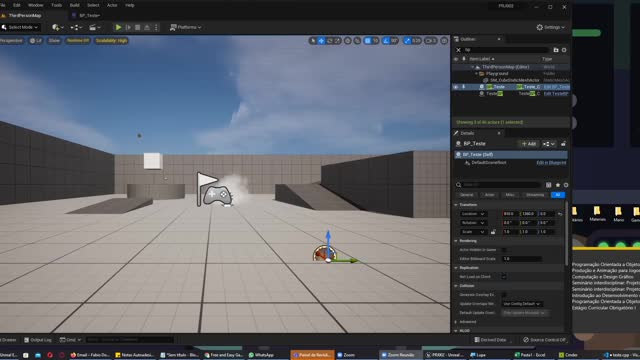Screen dimensions: 640x360
Task: Open the Build menu
Action: pos(74,5)
